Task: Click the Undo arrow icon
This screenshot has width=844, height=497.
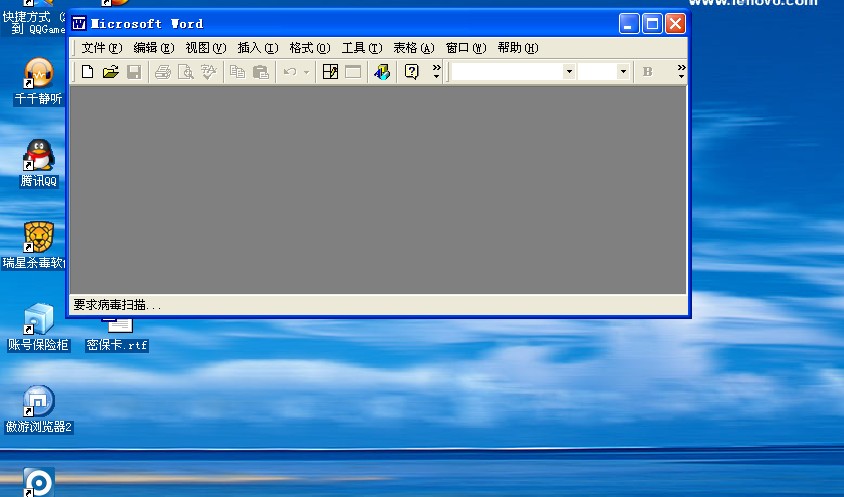Action: (290, 72)
